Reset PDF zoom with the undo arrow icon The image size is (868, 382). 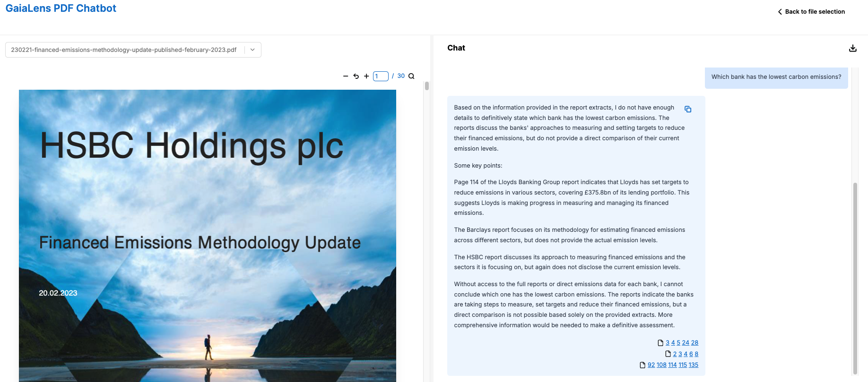(356, 76)
